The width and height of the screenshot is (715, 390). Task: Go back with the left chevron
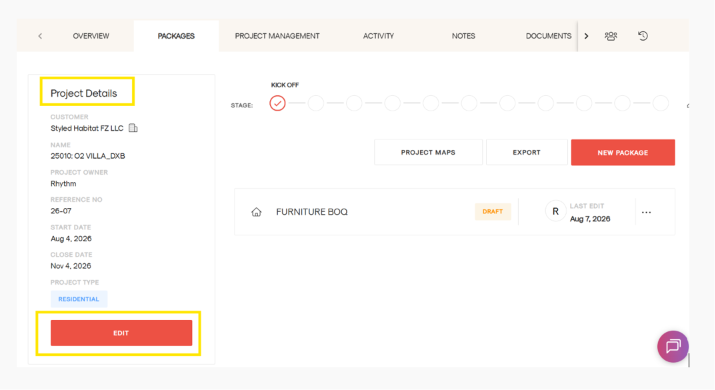pyautogui.click(x=40, y=36)
